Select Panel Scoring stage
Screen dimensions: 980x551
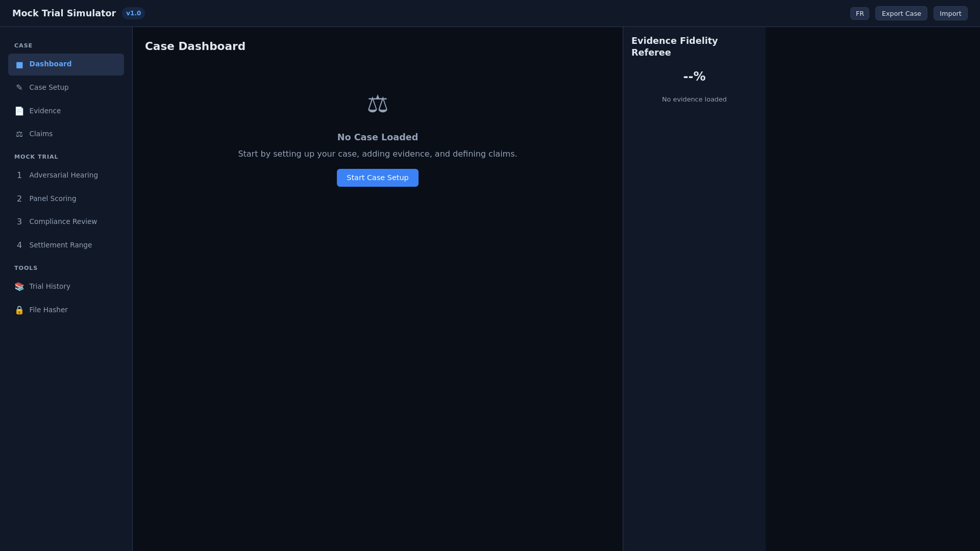(x=66, y=199)
